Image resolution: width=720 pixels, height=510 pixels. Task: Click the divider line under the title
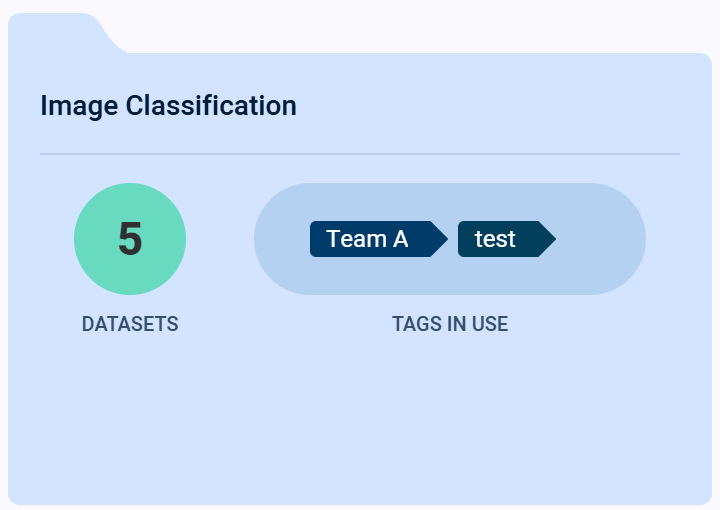[360, 154]
